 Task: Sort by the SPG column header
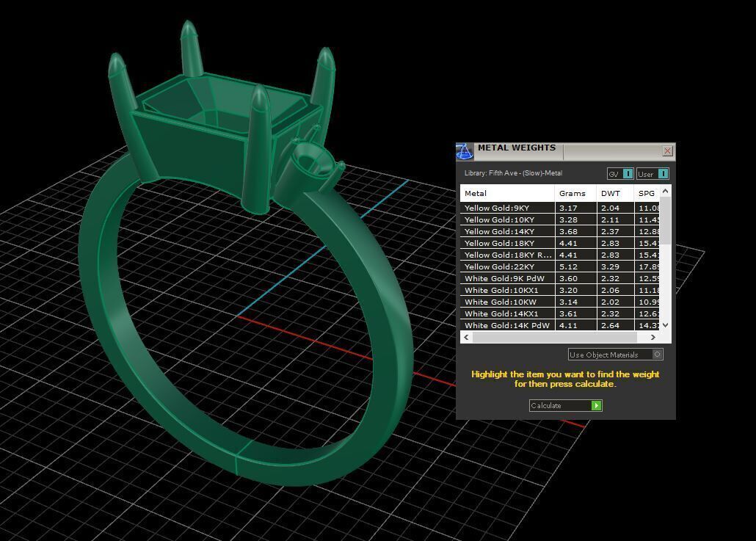[647, 193]
